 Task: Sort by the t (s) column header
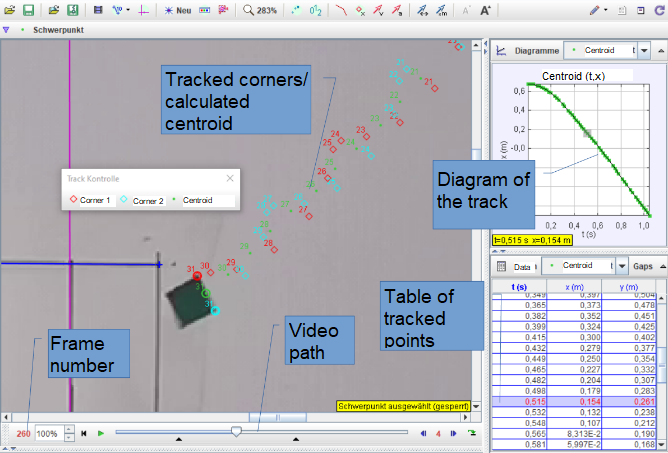click(x=519, y=287)
